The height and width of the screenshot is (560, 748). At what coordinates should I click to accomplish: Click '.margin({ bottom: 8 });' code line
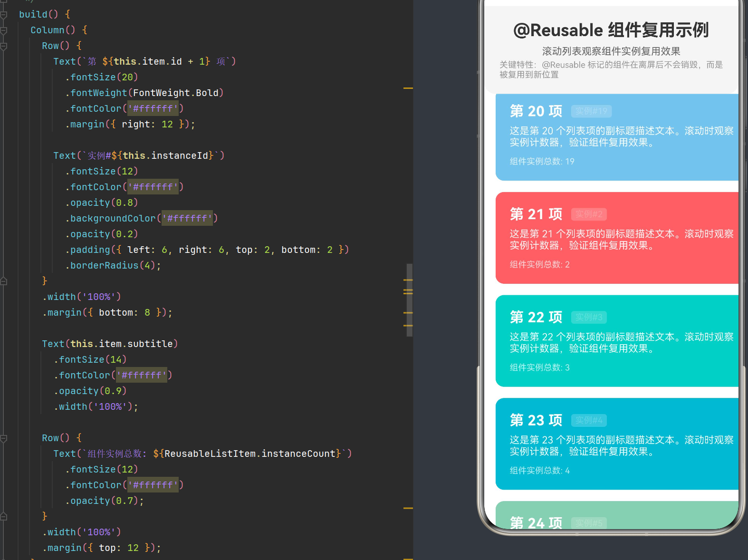[107, 313]
